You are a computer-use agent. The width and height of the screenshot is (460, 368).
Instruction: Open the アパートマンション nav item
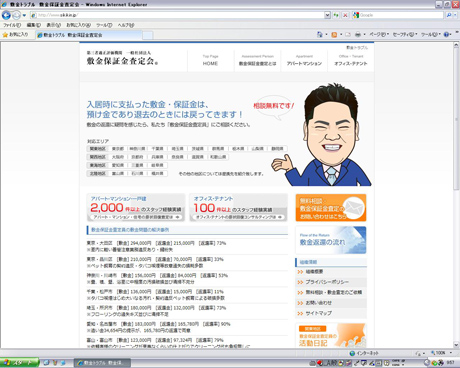coord(304,60)
